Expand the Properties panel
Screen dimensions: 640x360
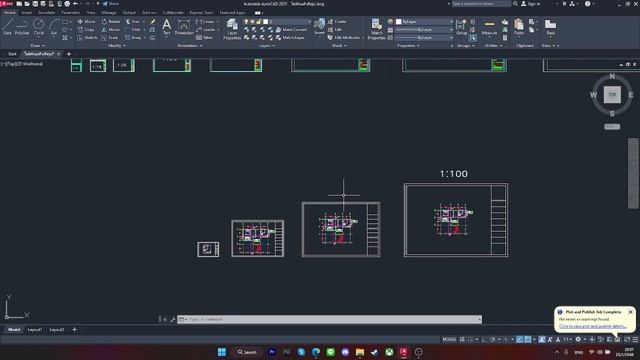[x=408, y=46]
